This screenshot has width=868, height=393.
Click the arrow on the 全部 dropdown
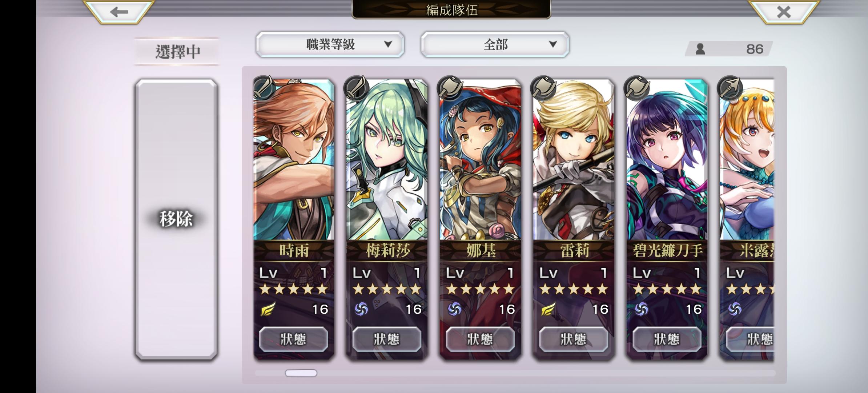tap(553, 44)
